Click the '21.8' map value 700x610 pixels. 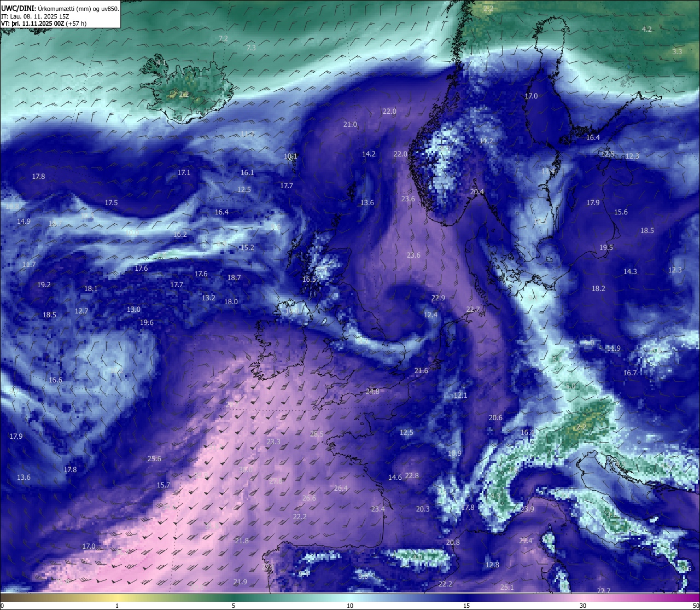pyautogui.click(x=242, y=541)
